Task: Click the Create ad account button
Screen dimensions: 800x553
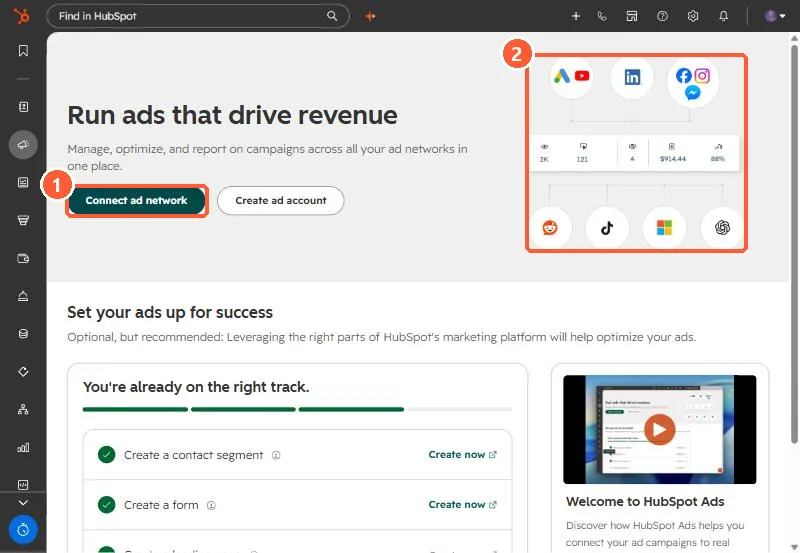Action: (281, 200)
